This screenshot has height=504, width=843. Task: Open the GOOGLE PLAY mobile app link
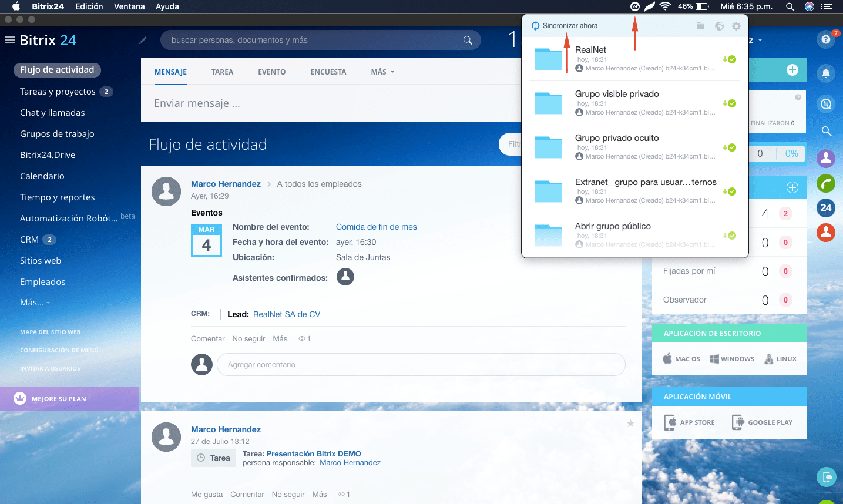(762, 422)
